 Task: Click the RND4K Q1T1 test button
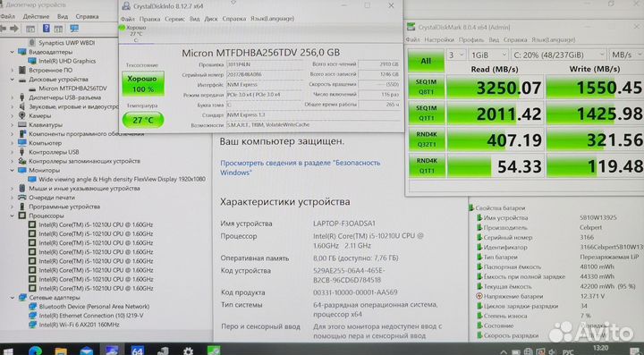pyautogui.click(x=427, y=165)
